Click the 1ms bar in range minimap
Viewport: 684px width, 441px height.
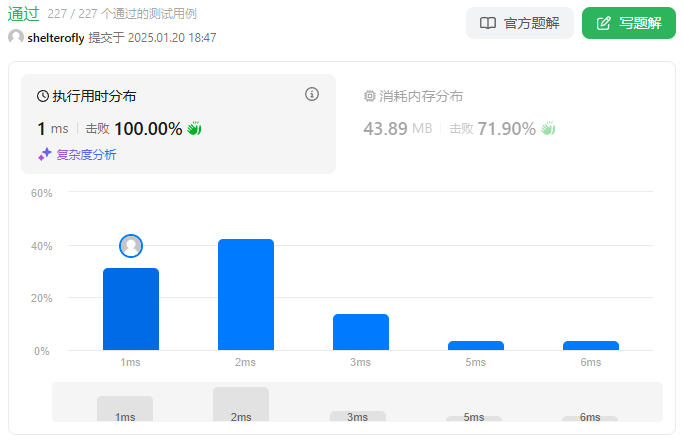pos(125,409)
